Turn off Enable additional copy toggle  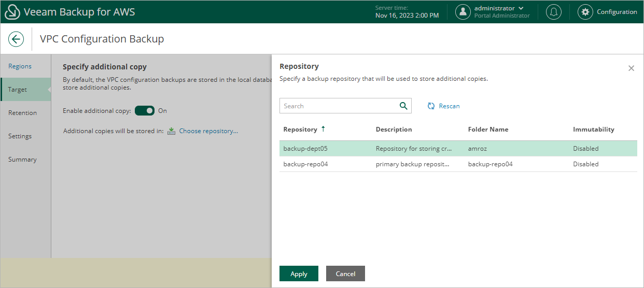tap(145, 110)
